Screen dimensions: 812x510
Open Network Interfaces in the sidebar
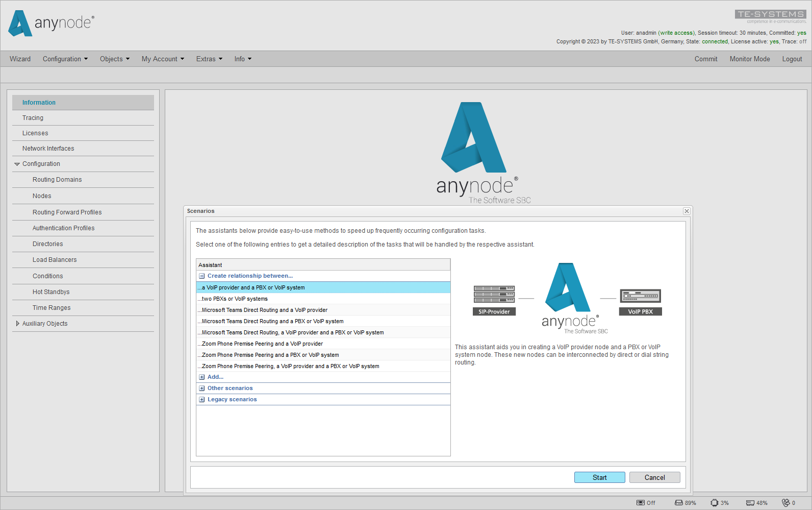tap(83, 149)
